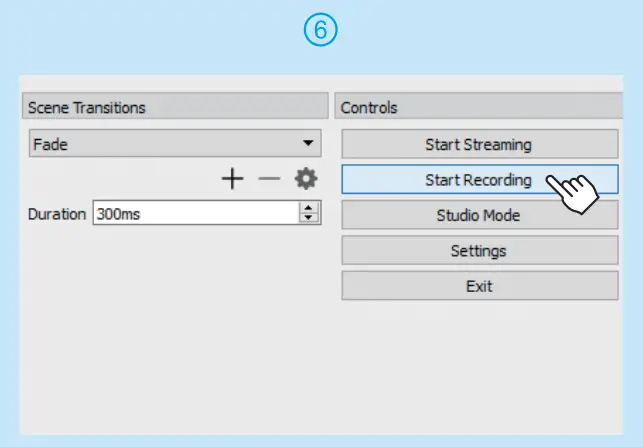Viewport: 643px width, 447px height.
Task: Increase Duration with the up stepper arrow
Action: click(x=309, y=208)
